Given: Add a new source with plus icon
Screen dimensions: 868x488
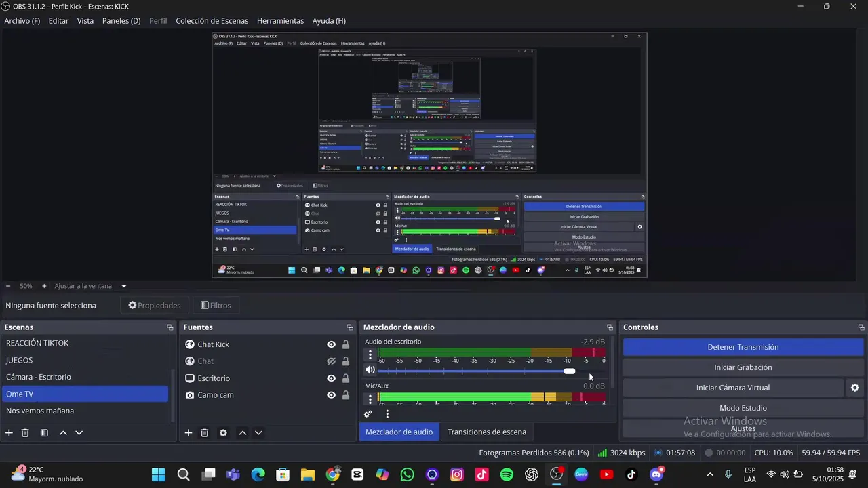Looking at the screenshot, I should pyautogui.click(x=188, y=432).
